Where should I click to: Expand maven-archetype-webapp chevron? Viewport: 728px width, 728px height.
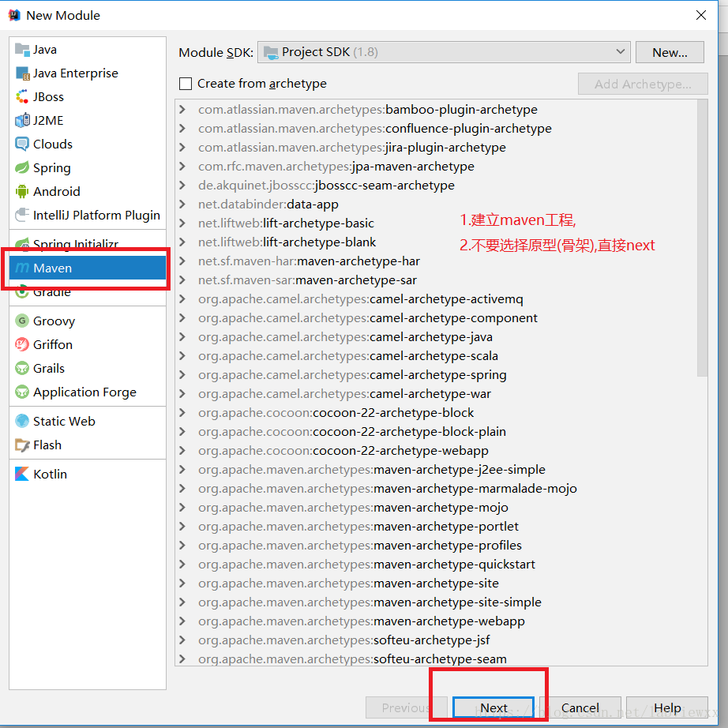[182, 621]
